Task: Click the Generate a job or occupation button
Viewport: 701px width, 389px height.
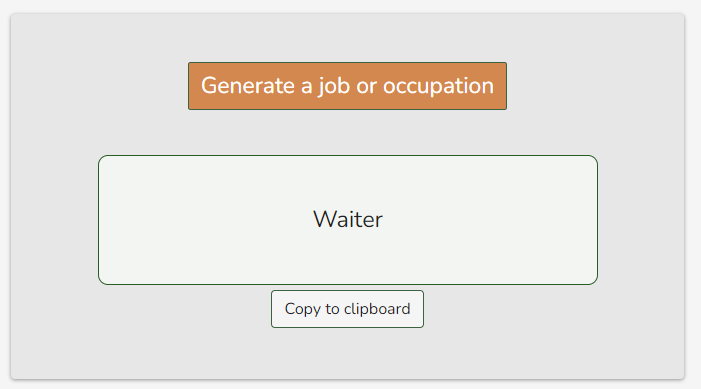Action: [347, 86]
